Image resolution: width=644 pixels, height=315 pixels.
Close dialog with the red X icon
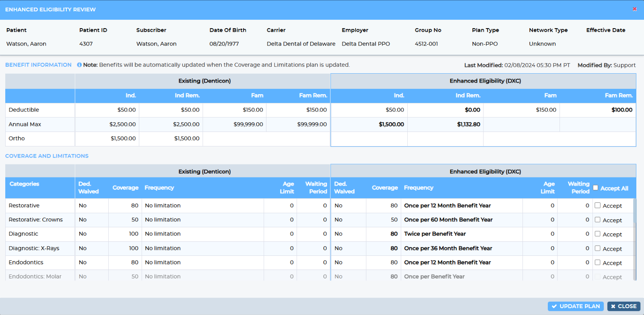click(634, 9)
